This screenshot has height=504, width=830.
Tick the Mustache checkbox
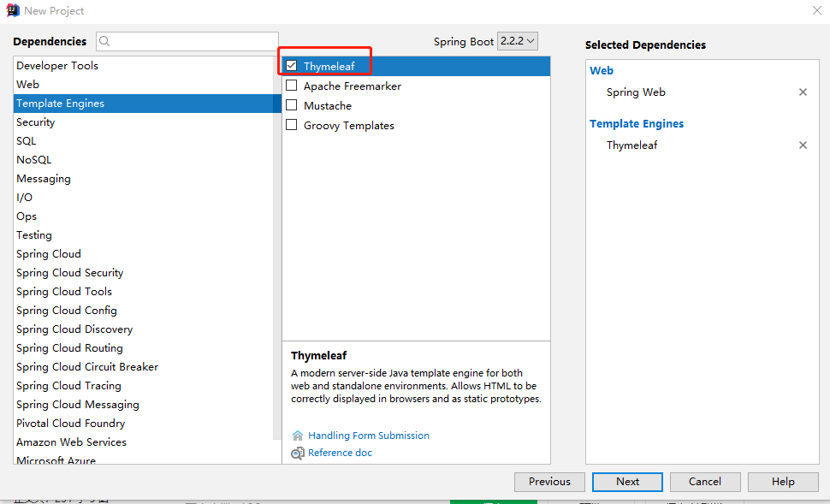pos(292,105)
